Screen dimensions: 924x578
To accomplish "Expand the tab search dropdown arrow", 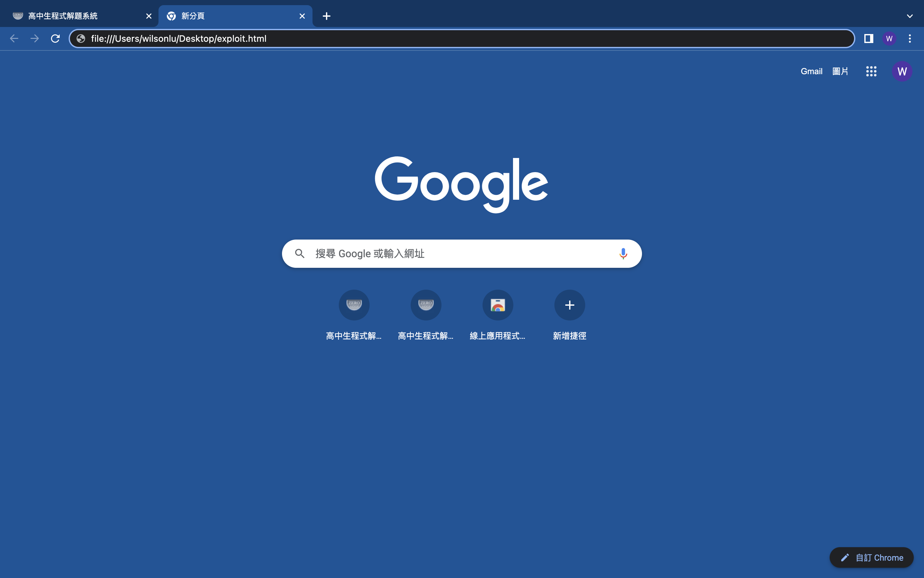I will (910, 16).
